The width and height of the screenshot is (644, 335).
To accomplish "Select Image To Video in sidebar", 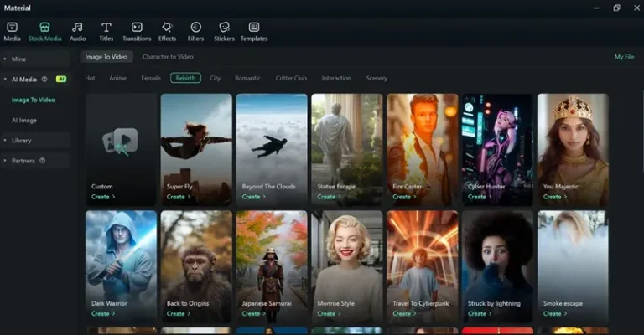I will pyautogui.click(x=34, y=100).
